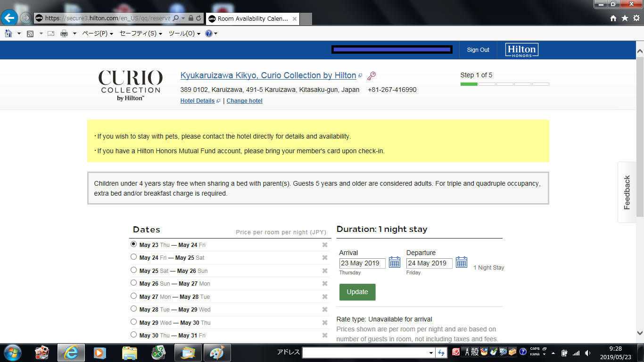Click the taskbar address refresh arrows icon
Image resolution: width=644 pixels, height=362 pixels.
click(x=441, y=353)
